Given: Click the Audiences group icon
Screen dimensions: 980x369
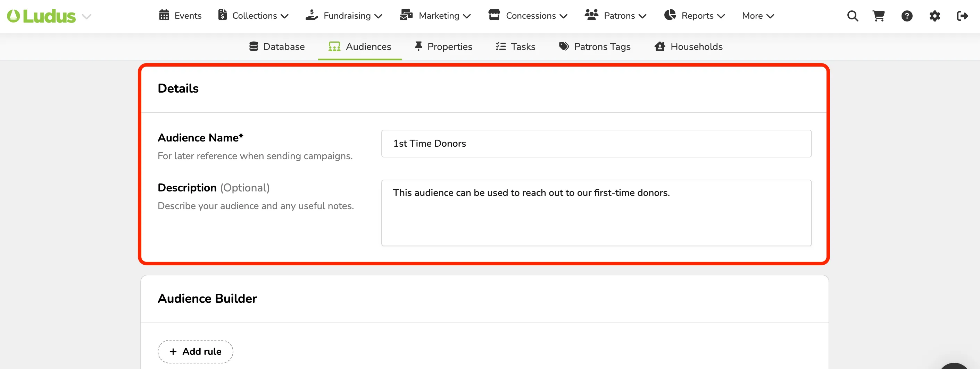Looking at the screenshot, I should coord(334,46).
